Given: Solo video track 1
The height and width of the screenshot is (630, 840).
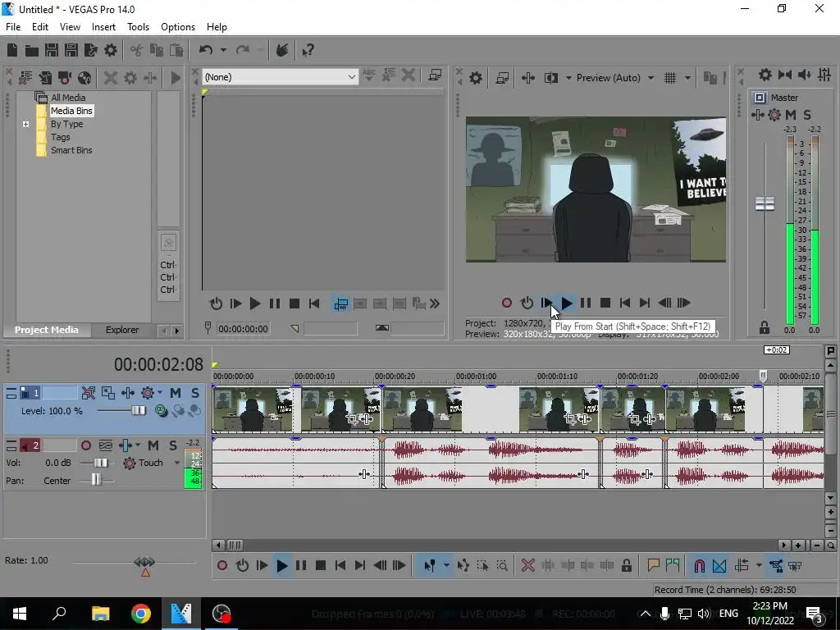Looking at the screenshot, I should point(195,393).
